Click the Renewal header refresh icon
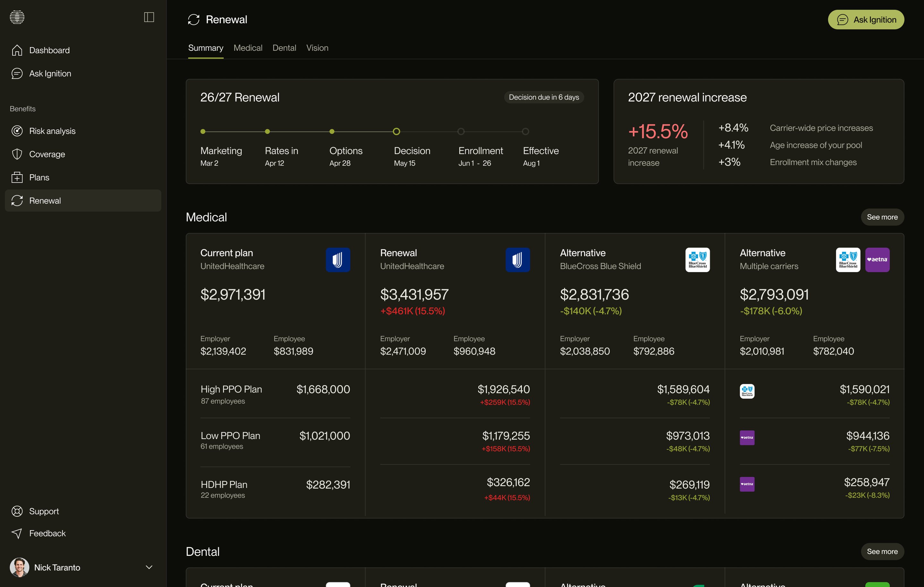The height and width of the screenshot is (587, 924). (x=194, y=20)
